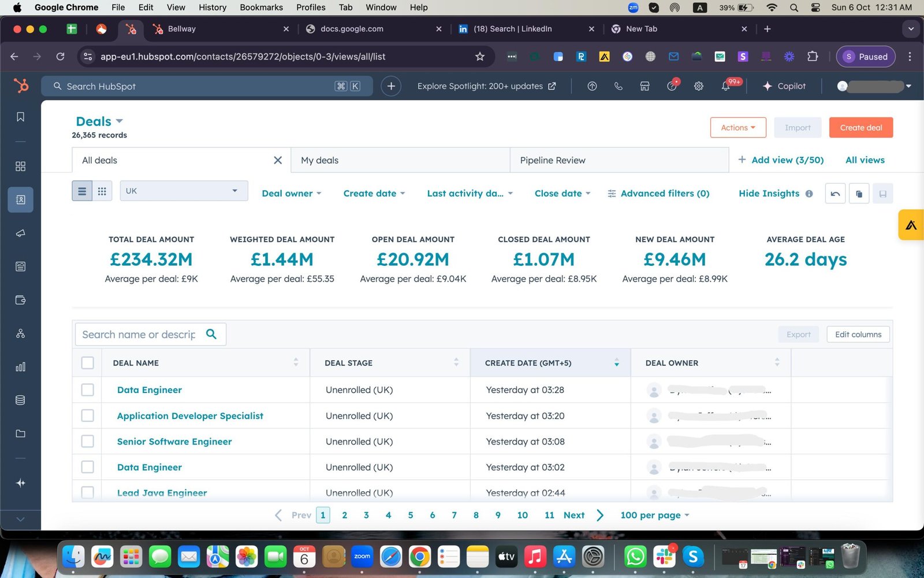The height and width of the screenshot is (578, 924).
Task: Switch to board grid view layout
Action: [102, 191]
